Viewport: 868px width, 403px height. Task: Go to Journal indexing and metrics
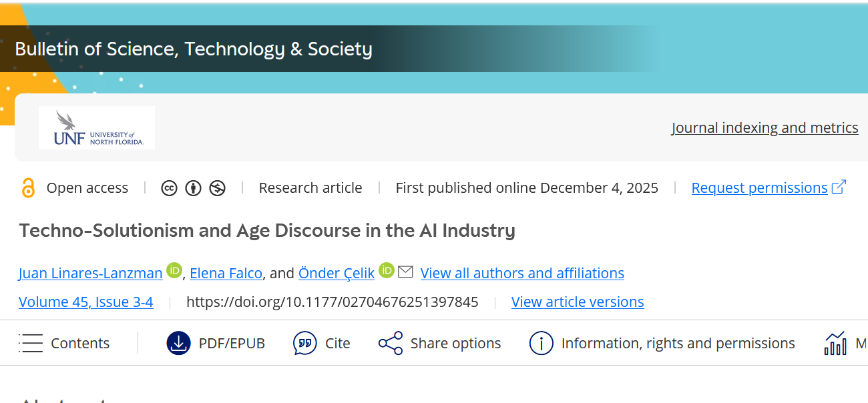point(765,127)
